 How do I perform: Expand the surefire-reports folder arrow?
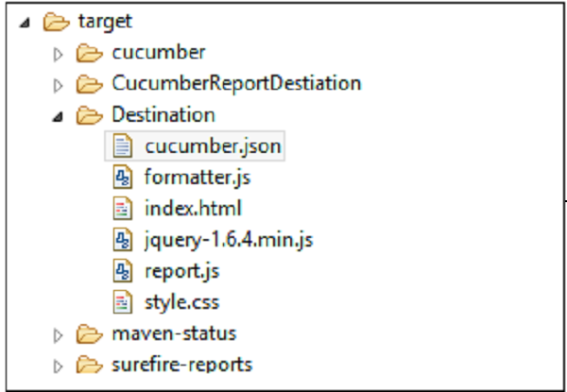point(59,365)
